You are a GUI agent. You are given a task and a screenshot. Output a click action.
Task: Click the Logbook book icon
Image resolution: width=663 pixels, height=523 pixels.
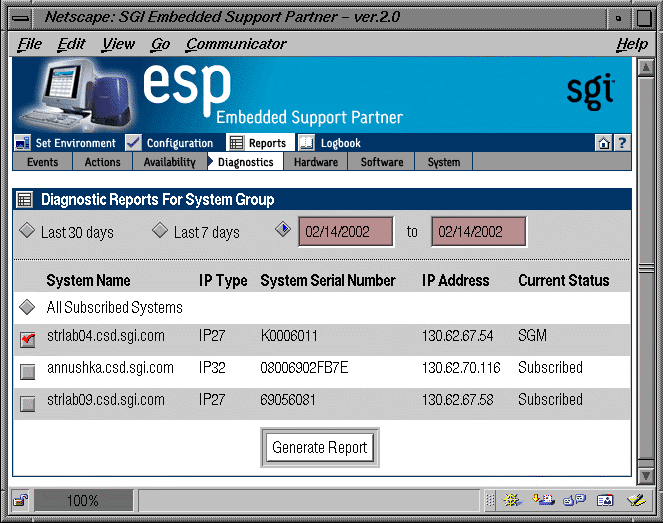tap(307, 143)
